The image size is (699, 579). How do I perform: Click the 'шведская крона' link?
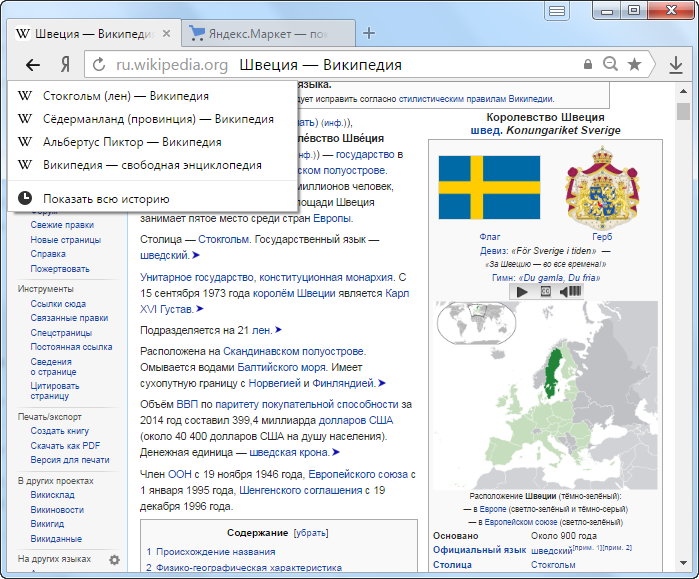285,452
